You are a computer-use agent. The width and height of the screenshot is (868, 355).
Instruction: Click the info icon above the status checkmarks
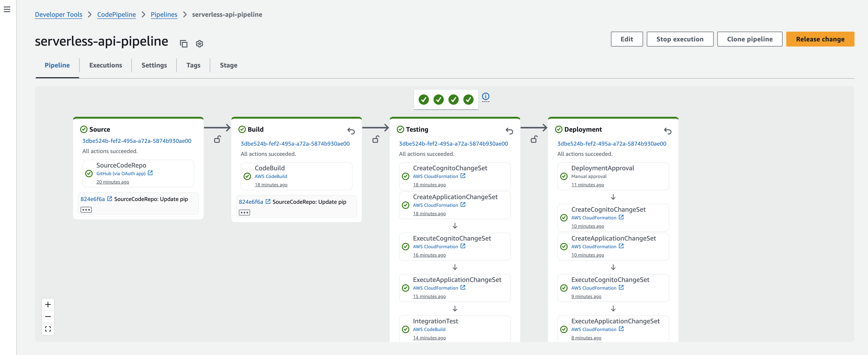pos(485,97)
